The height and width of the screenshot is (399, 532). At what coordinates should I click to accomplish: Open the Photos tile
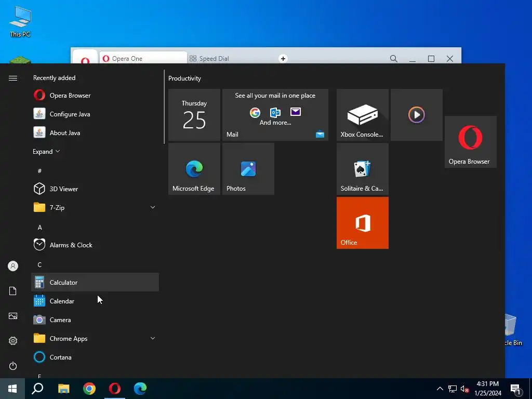pos(248,169)
